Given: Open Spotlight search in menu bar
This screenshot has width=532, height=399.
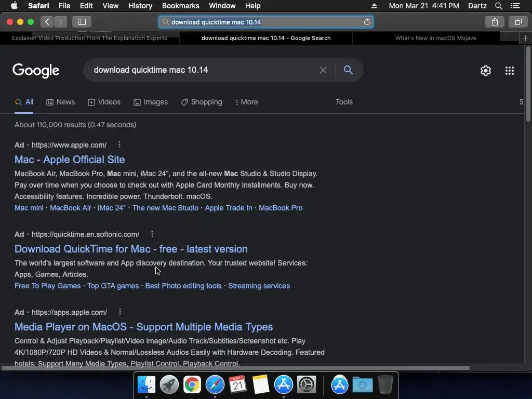Looking at the screenshot, I should 498,6.
